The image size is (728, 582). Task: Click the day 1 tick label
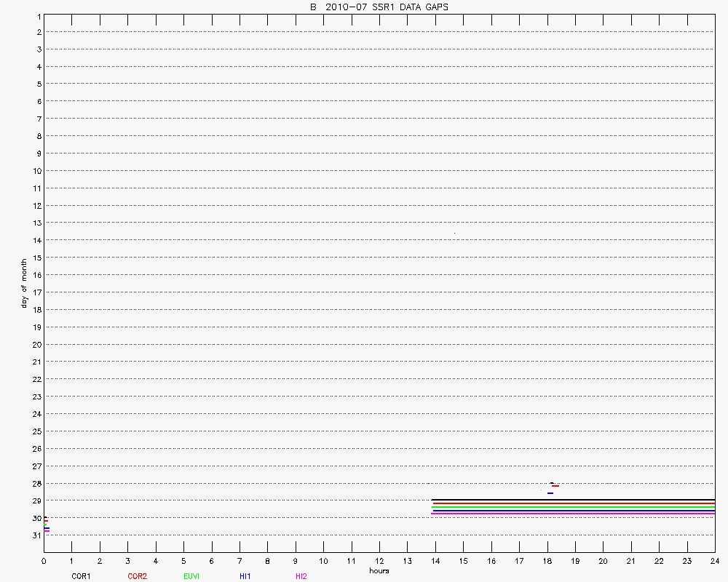[36, 15]
